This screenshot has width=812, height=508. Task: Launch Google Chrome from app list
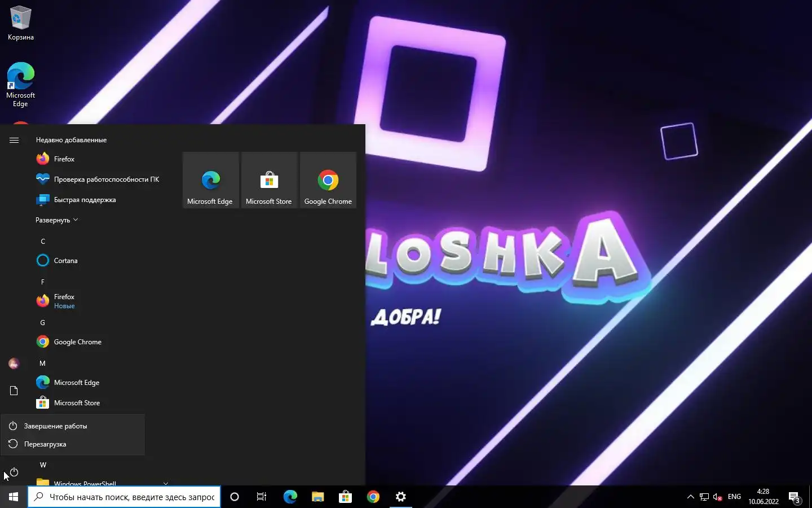pyautogui.click(x=101, y=342)
